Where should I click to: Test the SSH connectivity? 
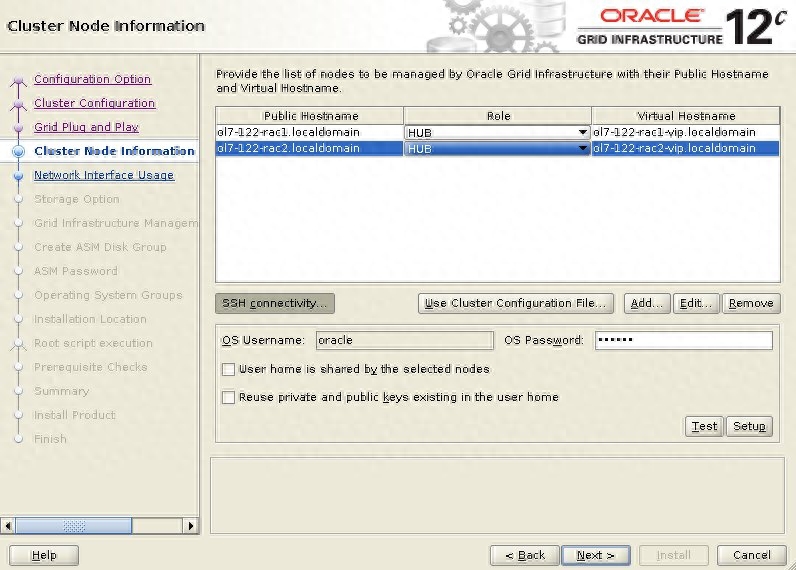[704, 426]
